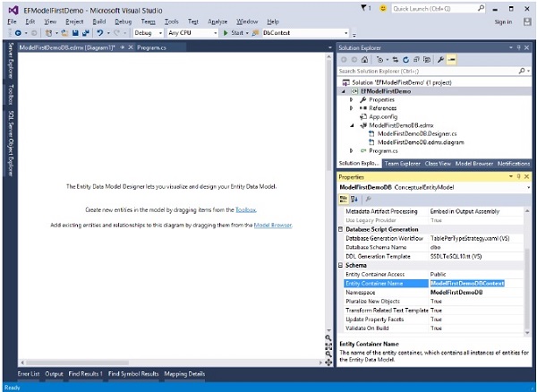Click the Refresh icon in Solution Explorer

pyautogui.click(x=405, y=60)
